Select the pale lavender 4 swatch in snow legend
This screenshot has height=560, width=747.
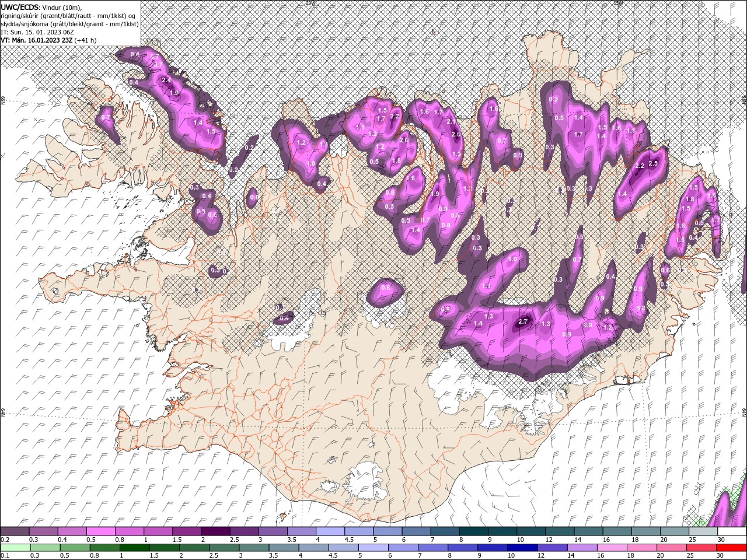[x=329, y=531]
